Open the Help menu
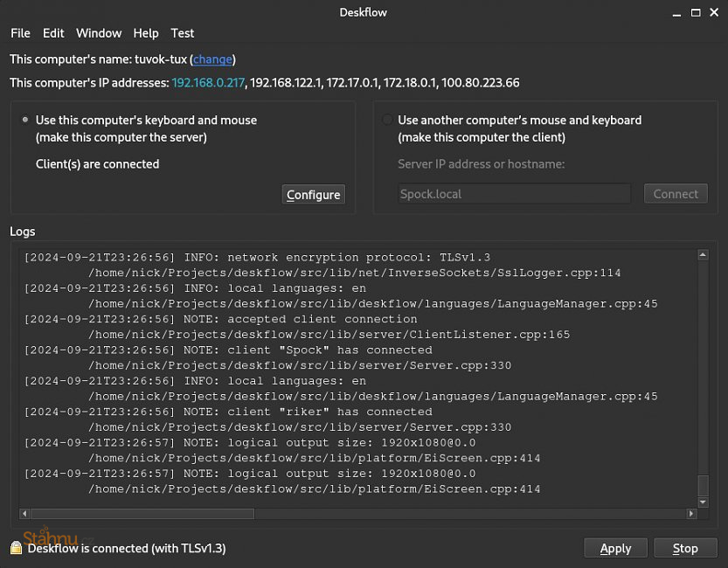 coord(145,33)
